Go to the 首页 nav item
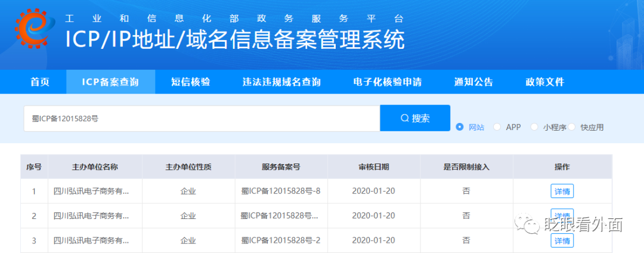The width and height of the screenshot is (644, 253). [40, 82]
